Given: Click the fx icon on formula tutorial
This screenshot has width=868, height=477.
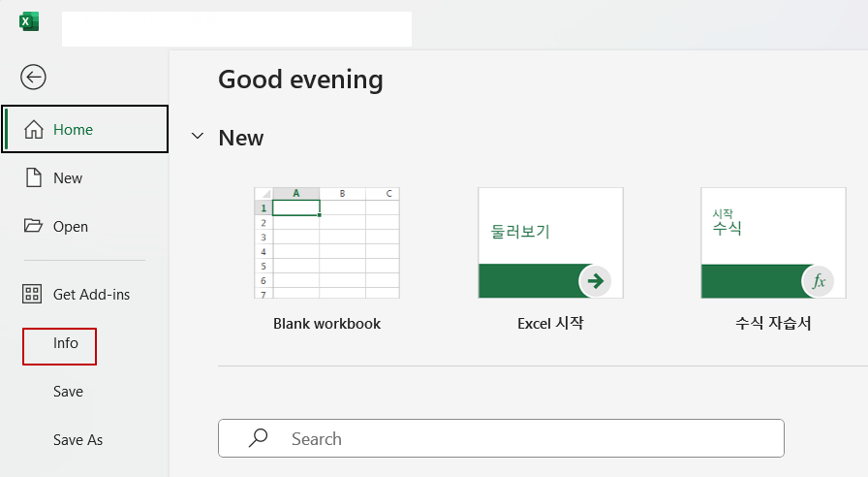Looking at the screenshot, I should tap(819, 281).
